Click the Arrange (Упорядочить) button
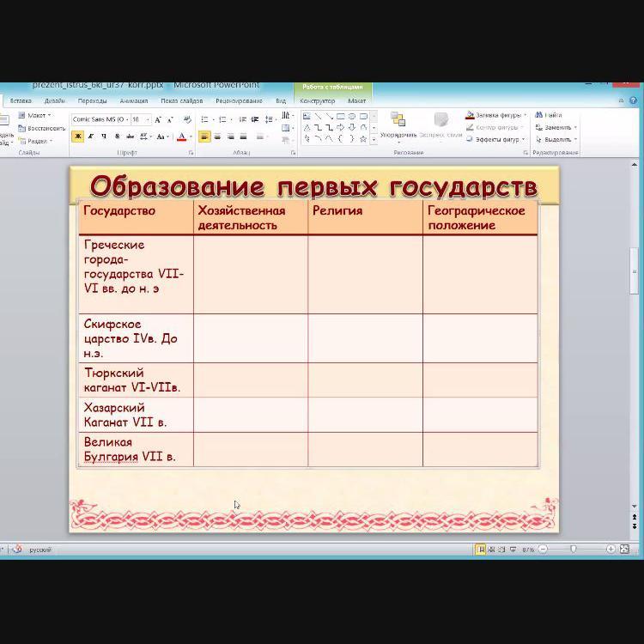 click(x=398, y=126)
